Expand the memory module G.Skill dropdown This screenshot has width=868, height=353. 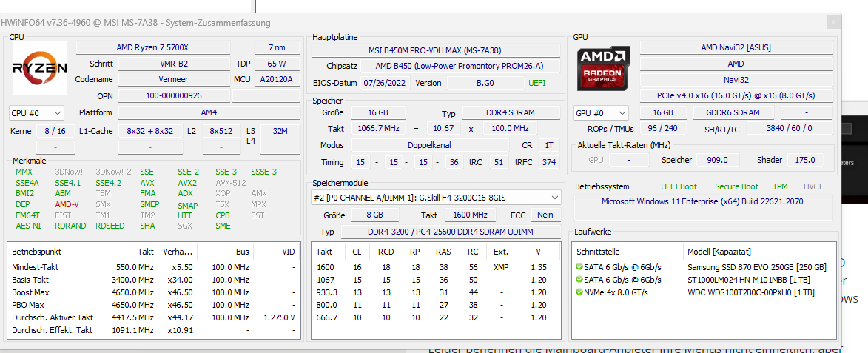[436, 198]
